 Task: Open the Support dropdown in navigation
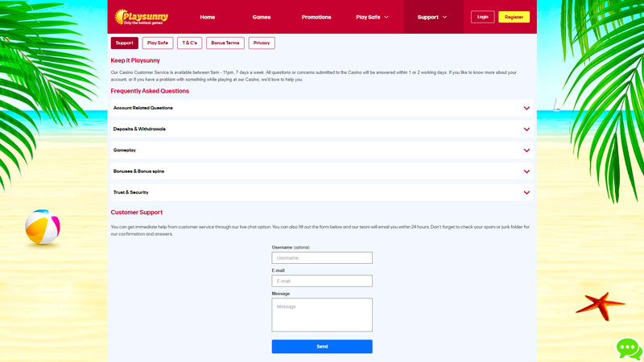432,17
